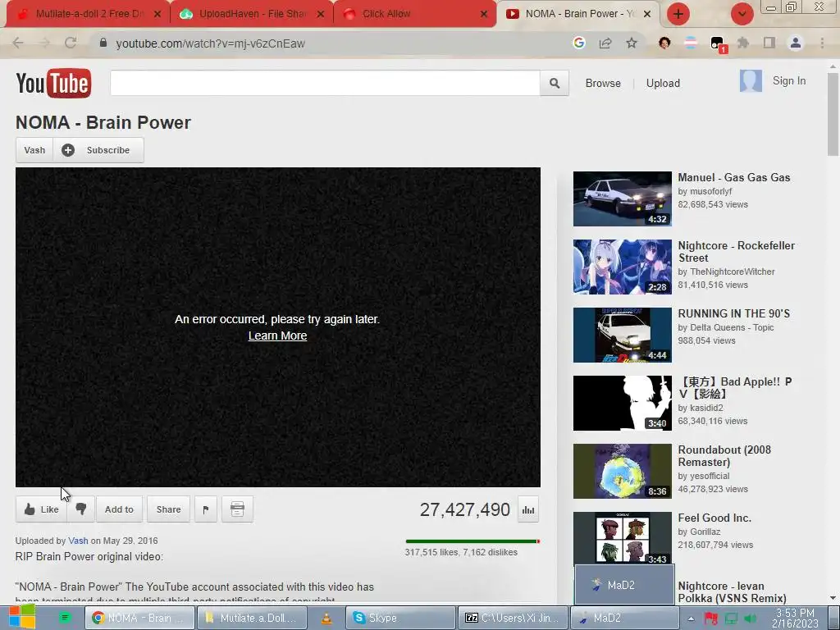Click the Add to button

119,509
